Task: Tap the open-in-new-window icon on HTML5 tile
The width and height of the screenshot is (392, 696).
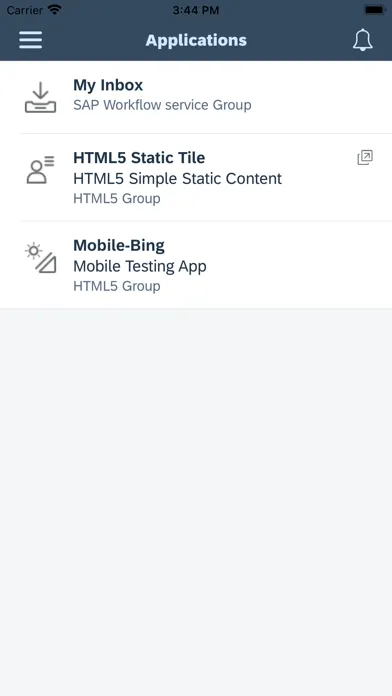Action: point(365,158)
